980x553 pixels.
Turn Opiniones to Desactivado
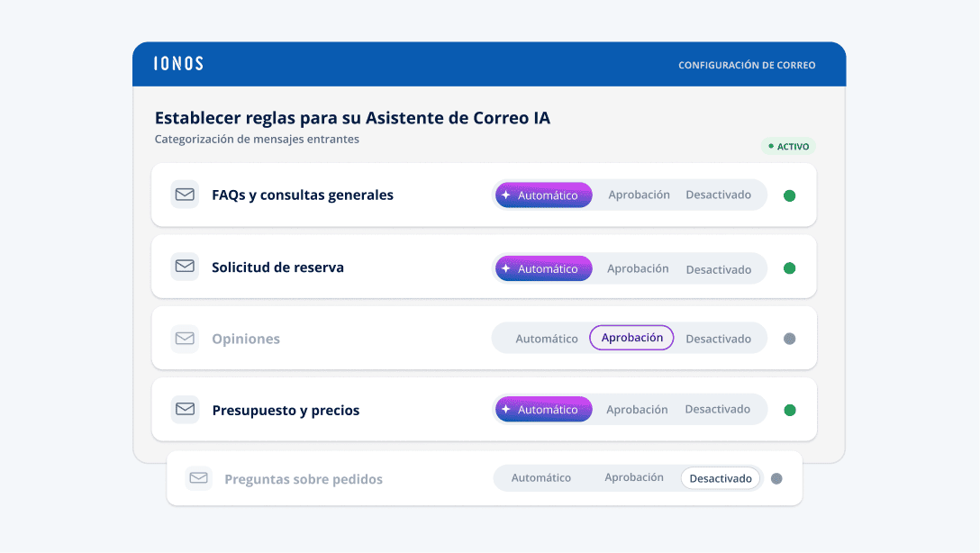pyautogui.click(x=718, y=339)
